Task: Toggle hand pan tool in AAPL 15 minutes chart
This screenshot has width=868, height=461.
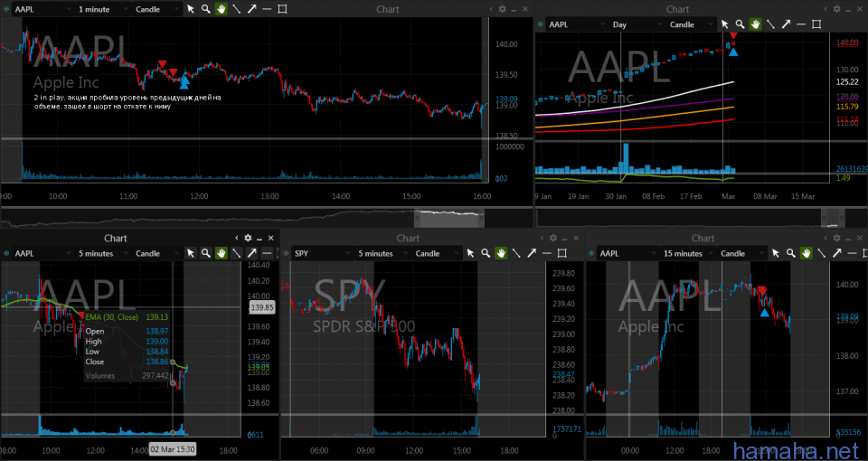Action: 806,253
